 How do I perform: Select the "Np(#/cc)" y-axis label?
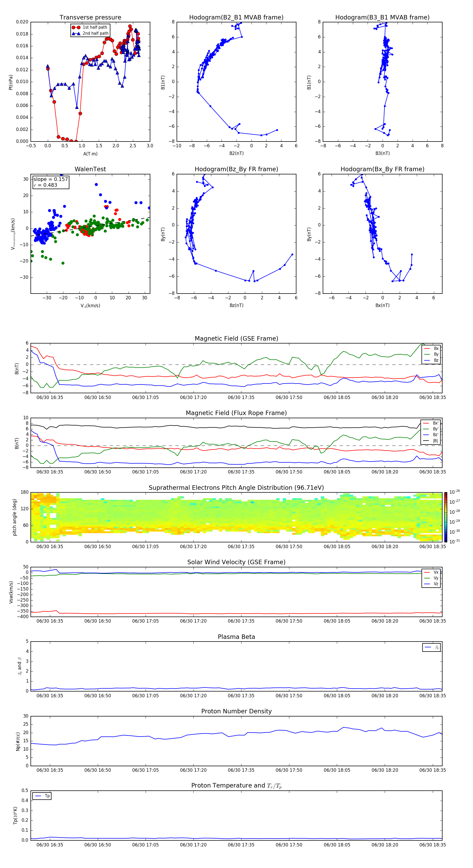click(x=18, y=741)
